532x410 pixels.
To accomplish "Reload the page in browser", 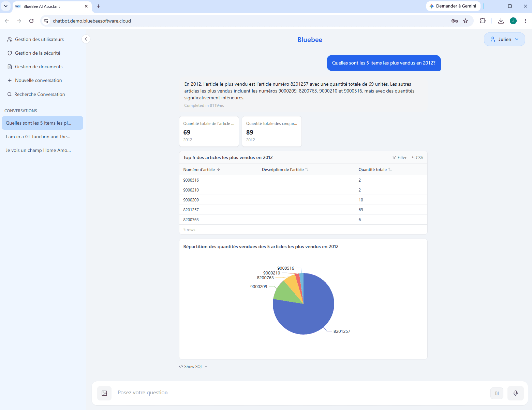I will tap(31, 21).
